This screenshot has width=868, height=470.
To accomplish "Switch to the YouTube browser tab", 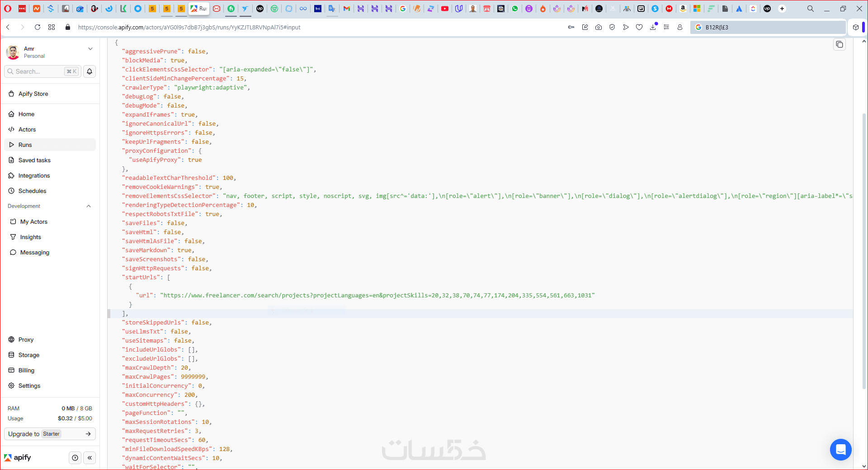I will [445, 9].
